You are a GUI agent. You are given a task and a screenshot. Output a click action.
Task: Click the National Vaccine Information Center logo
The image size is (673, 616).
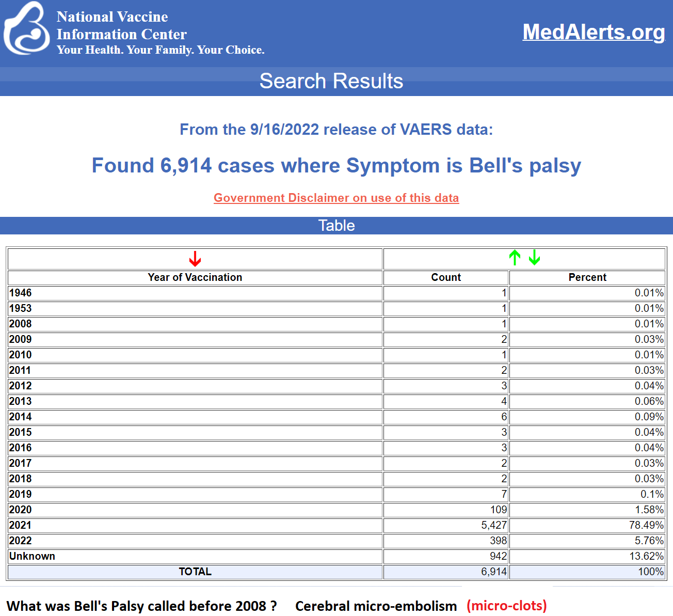(x=27, y=29)
